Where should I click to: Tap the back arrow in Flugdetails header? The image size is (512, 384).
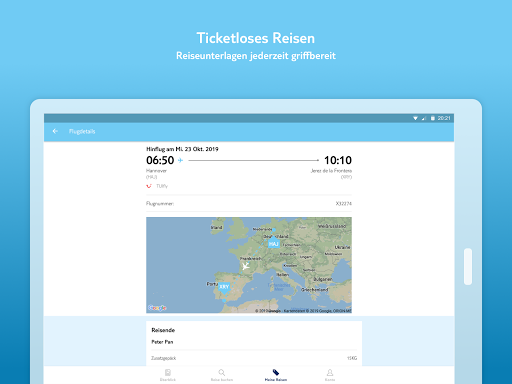tap(55, 131)
